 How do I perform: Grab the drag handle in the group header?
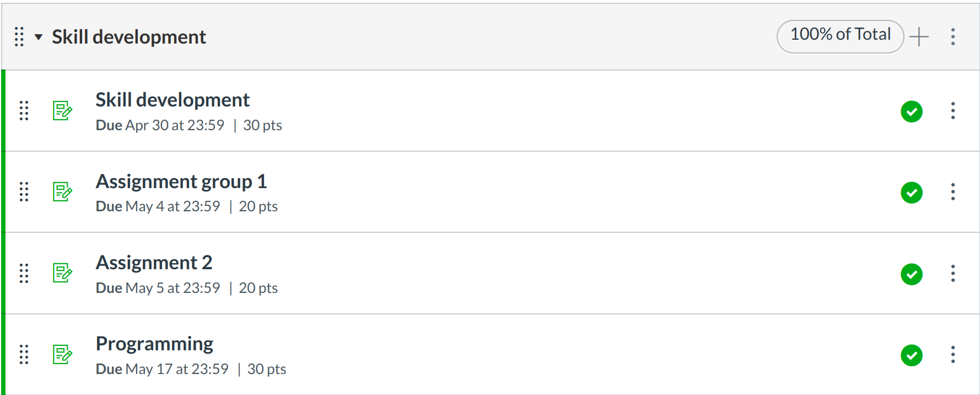[19, 36]
